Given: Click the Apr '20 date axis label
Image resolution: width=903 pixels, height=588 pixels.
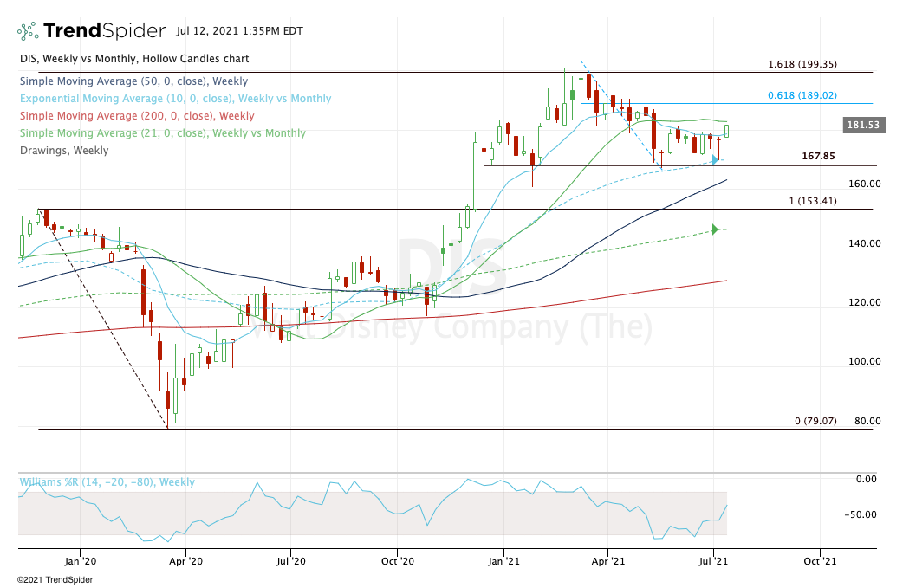Looking at the screenshot, I should tap(186, 561).
